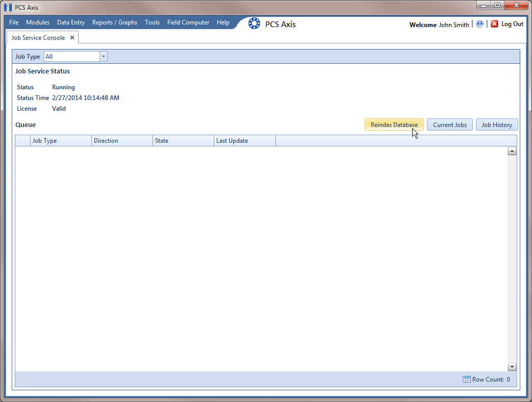Open the File menu
The image size is (532, 402).
[x=14, y=22]
